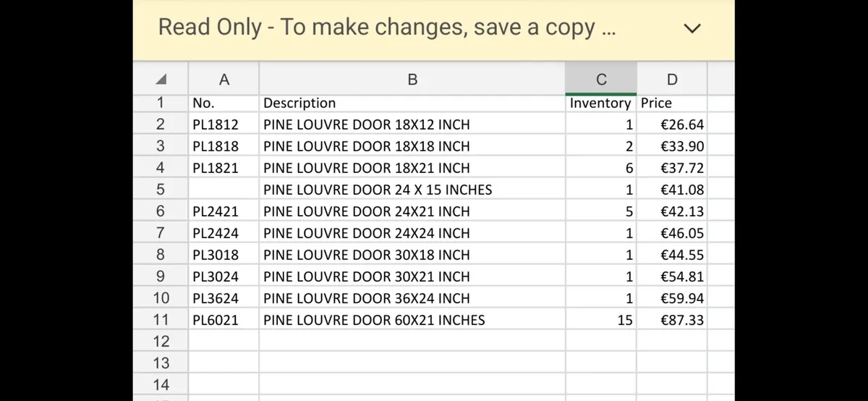The width and height of the screenshot is (868, 401).
Task: Select row 5 header
Action: pyautogui.click(x=161, y=190)
